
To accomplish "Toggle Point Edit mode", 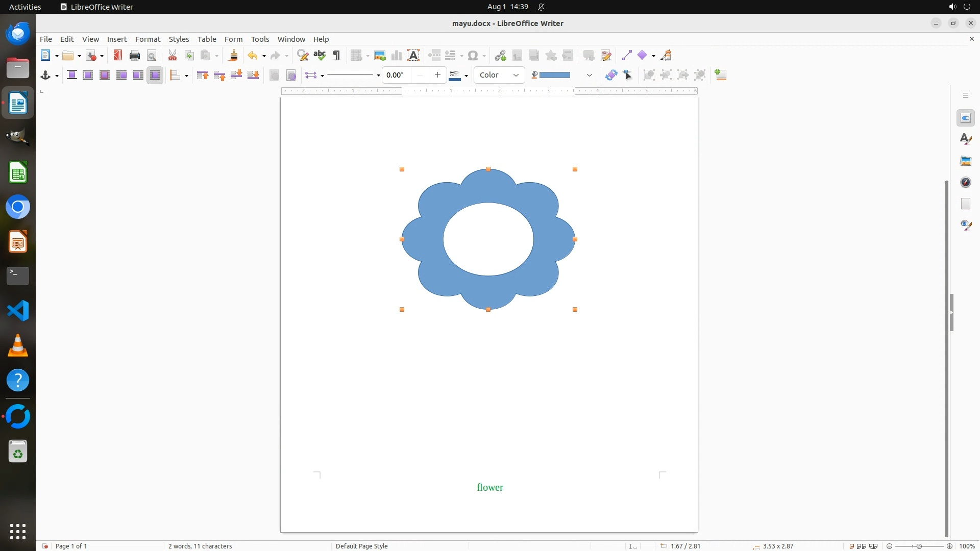I will [x=628, y=75].
